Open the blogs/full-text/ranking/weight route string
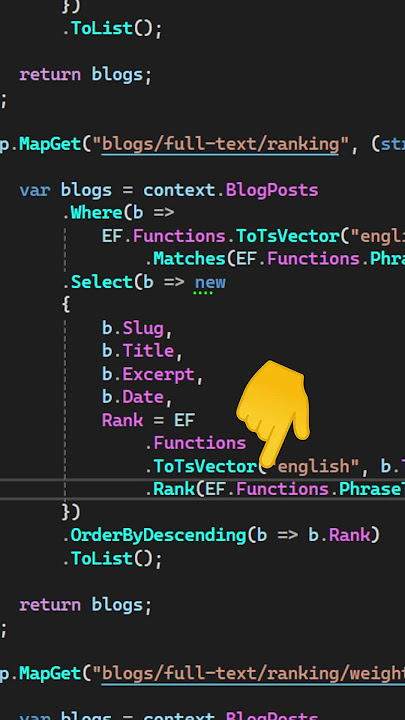Viewport: 405px width, 720px height. click(x=253, y=674)
